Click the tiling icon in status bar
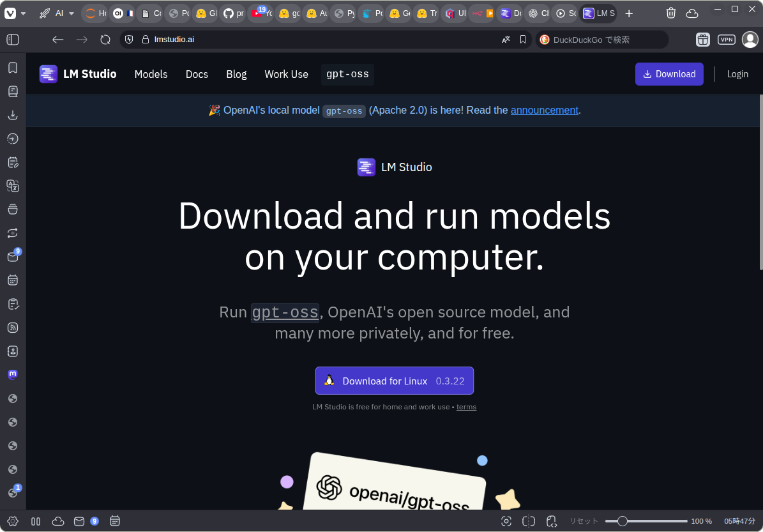The width and height of the screenshot is (763, 532). click(36, 521)
